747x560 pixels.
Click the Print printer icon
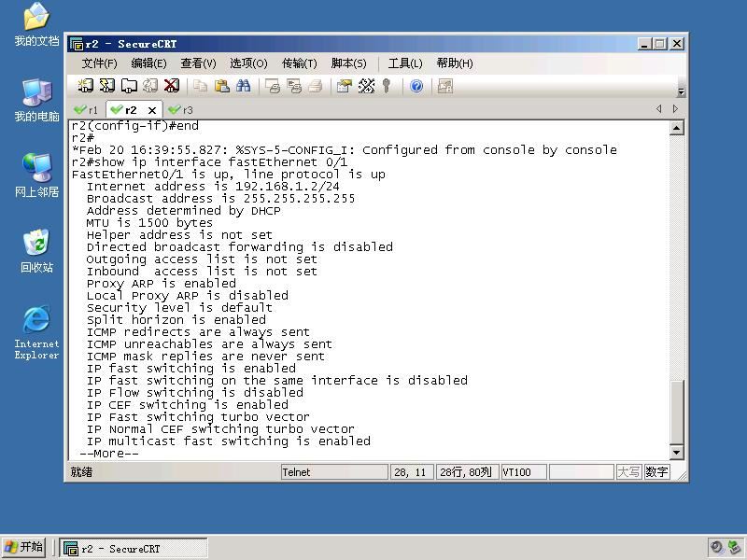[x=316, y=86]
